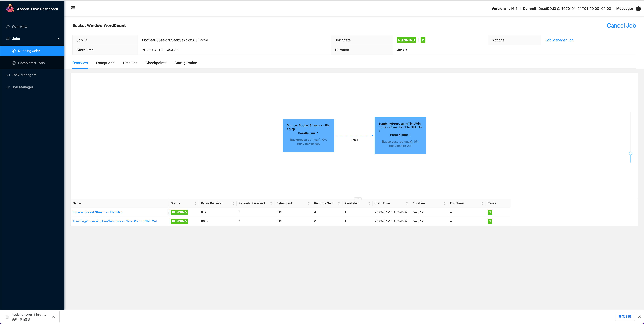Adjust the graph zoom slider handle
This screenshot has height=324, width=644.
coord(631,153)
